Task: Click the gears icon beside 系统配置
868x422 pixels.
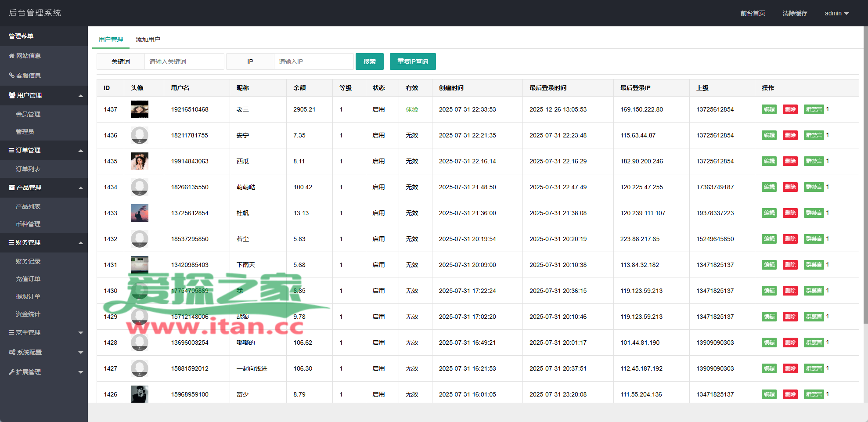Action: pos(12,352)
